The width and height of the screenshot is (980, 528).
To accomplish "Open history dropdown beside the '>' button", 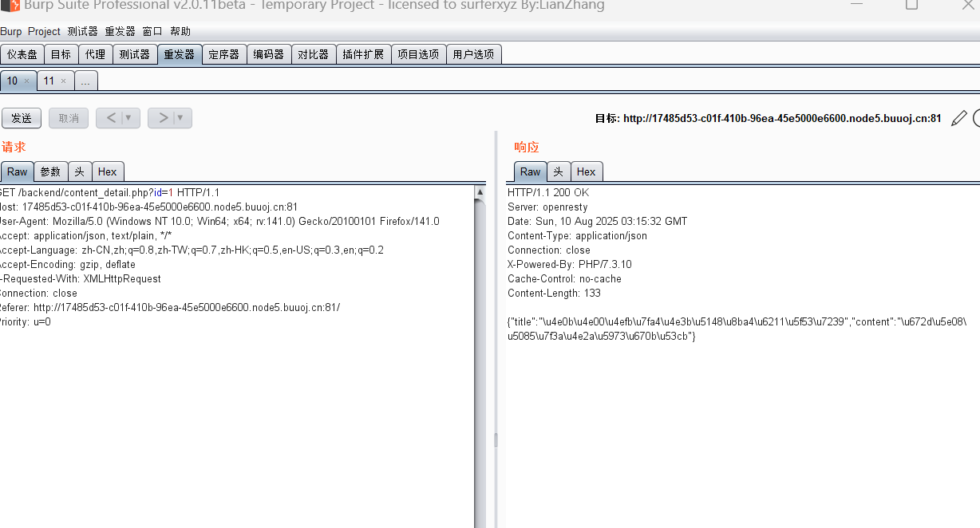I will [x=182, y=118].
